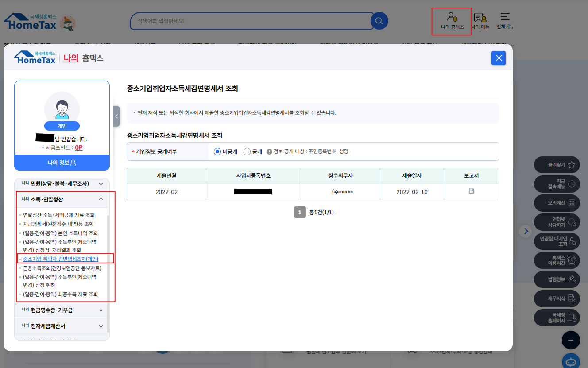Open 나의 홈택스 user icon
This screenshot has width=588, height=368.
click(452, 18)
